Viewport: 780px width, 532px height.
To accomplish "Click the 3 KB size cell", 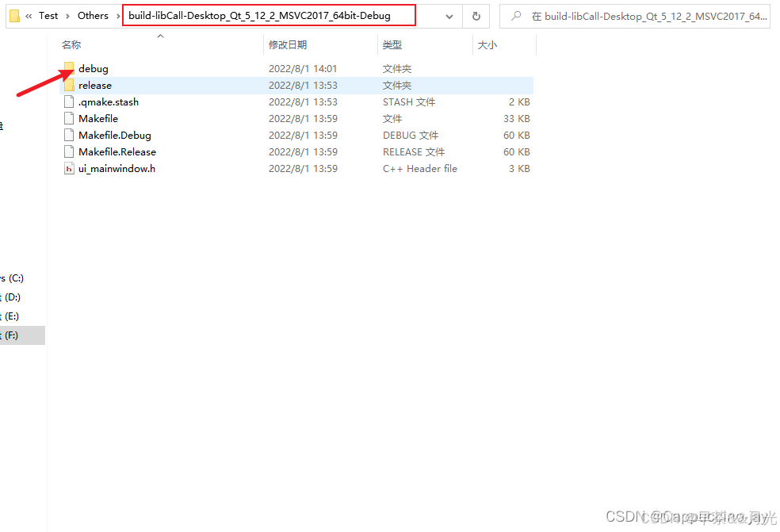I will [519, 169].
